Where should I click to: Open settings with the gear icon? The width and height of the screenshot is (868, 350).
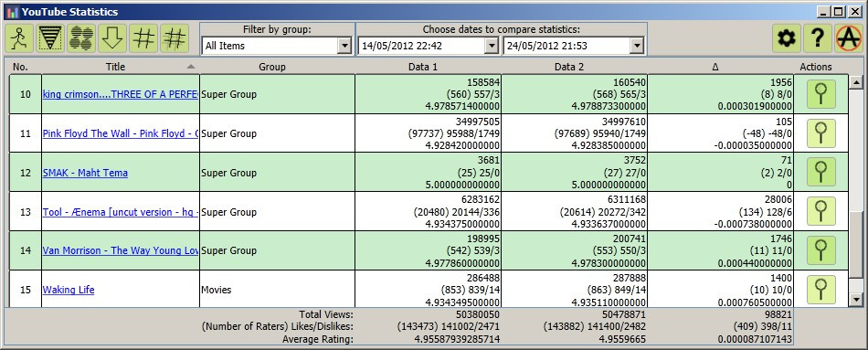coord(787,38)
